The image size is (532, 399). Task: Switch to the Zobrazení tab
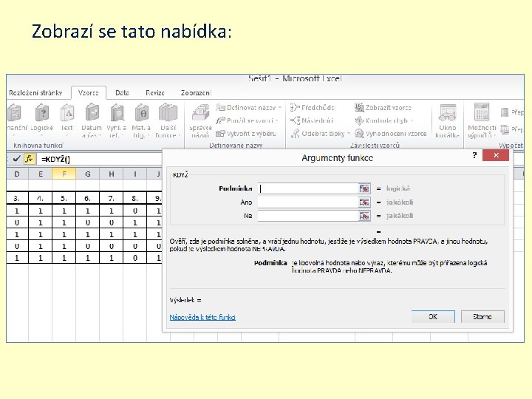[196, 92]
